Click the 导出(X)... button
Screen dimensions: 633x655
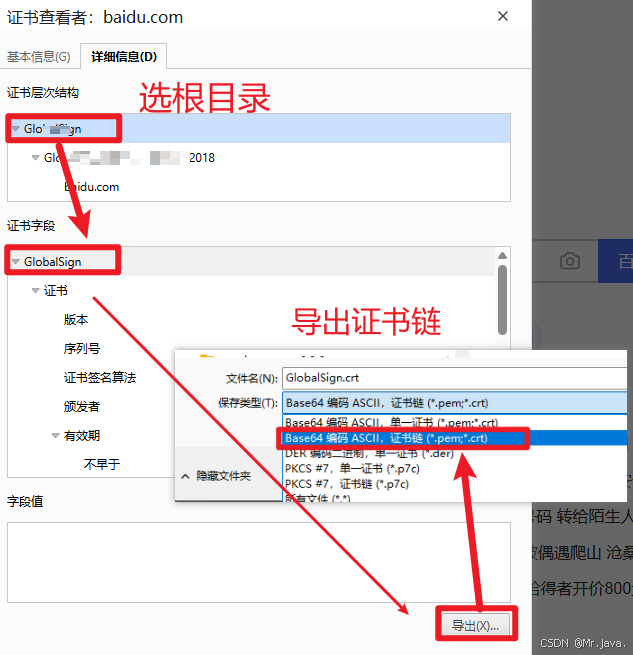pos(475,625)
